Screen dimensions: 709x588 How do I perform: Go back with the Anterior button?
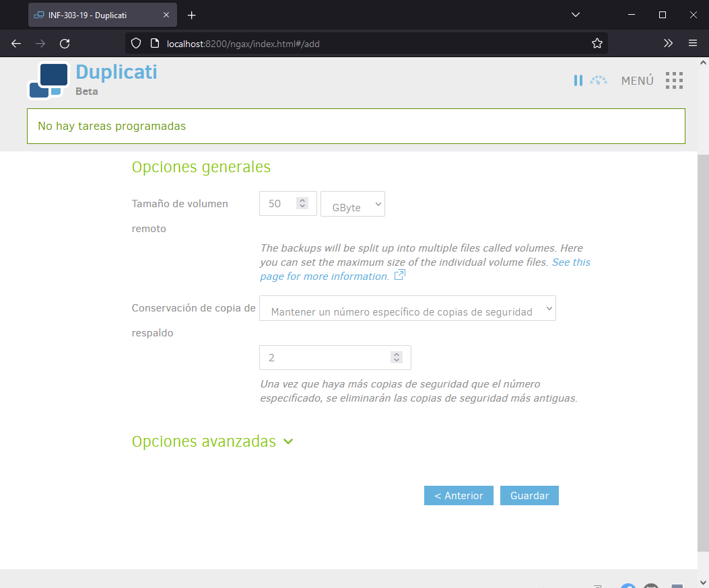click(x=459, y=496)
